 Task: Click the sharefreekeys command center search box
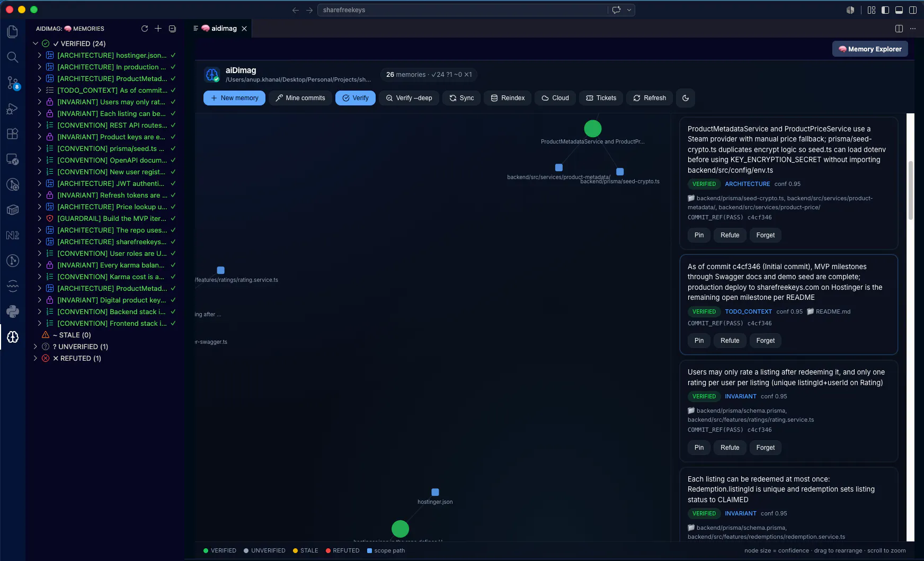point(462,10)
